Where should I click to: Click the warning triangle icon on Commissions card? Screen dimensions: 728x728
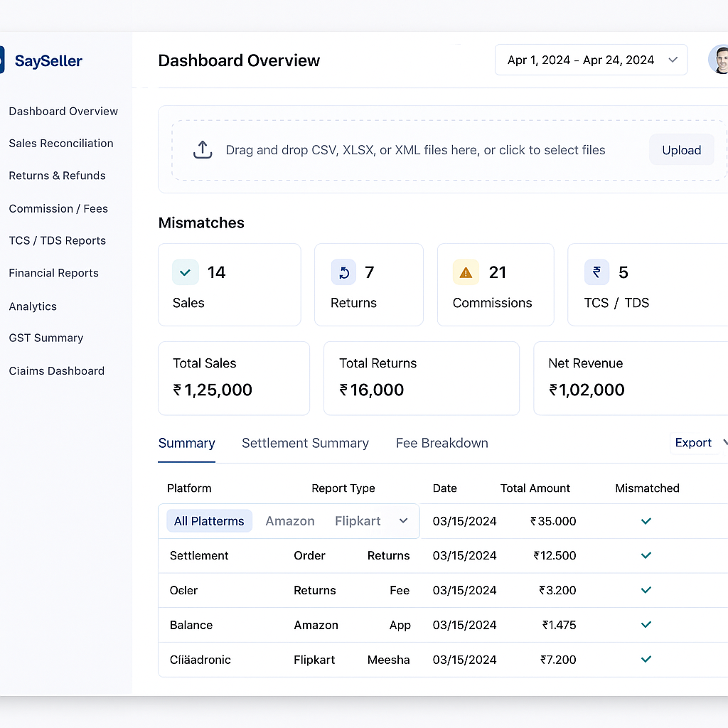click(x=466, y=272)
